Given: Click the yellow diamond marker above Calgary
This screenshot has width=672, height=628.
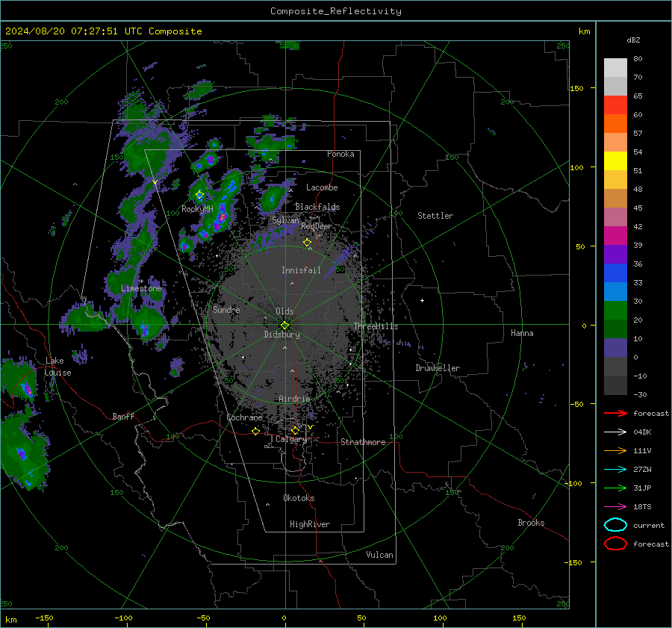Looking at the screenshot, I should tap(295, 430).
